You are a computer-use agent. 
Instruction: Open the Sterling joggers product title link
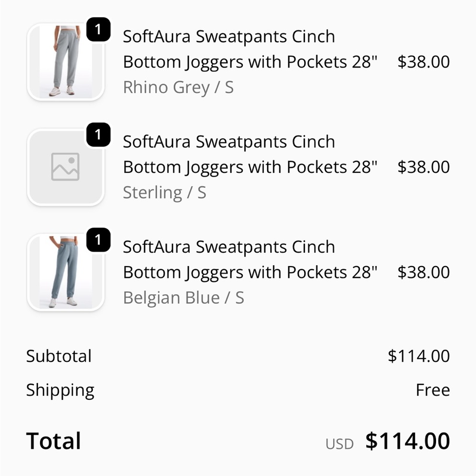coord(228,154)
